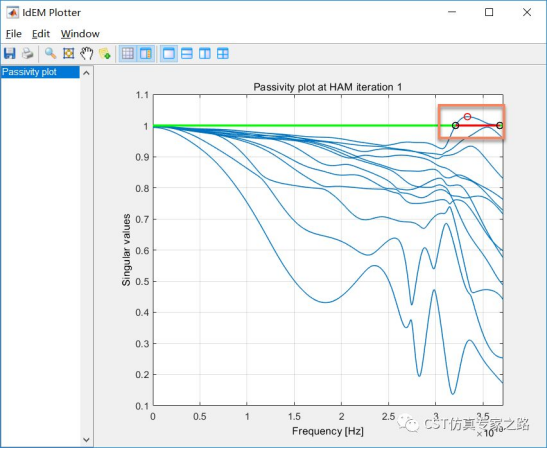
Task: Click the fit-to-view zoom extents icon
Action: point(68,53)
